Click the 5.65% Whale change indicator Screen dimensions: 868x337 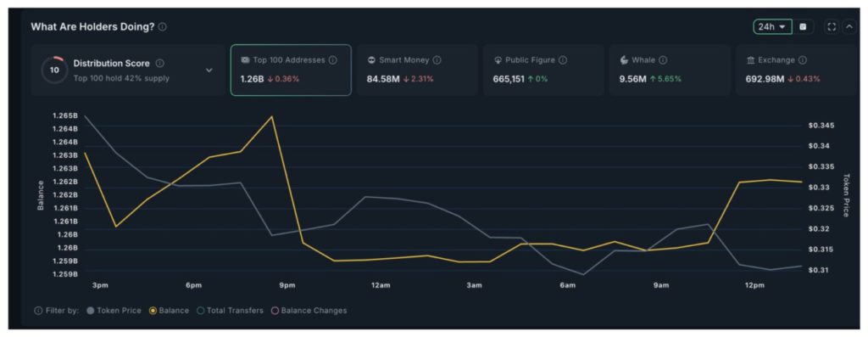(666, 79)
